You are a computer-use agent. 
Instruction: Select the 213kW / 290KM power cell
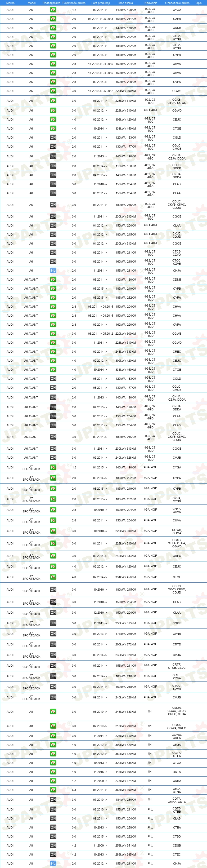coord(125,726)
